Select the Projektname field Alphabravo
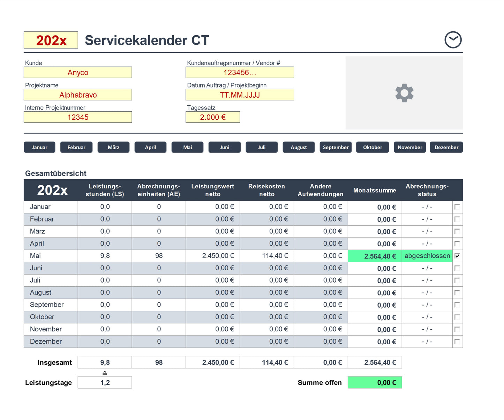Viewport: 504px width, 420px height. 78,95
